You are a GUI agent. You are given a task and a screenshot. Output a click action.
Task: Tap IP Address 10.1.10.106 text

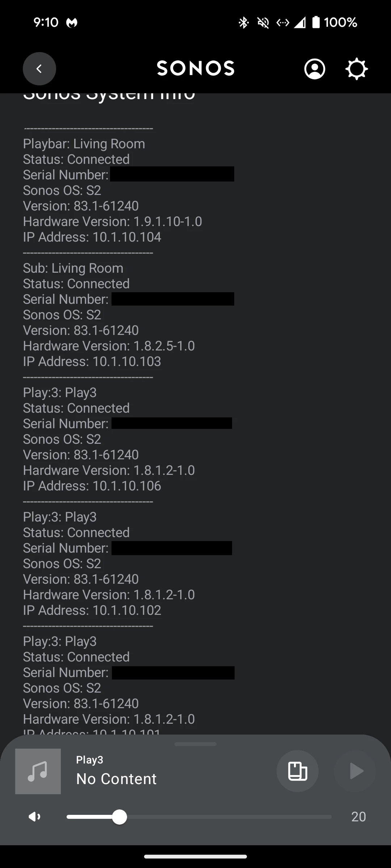coord(92,486)
